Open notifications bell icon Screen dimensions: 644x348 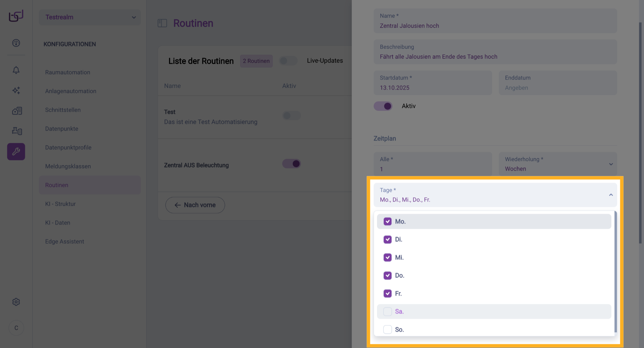click(16, 70)
